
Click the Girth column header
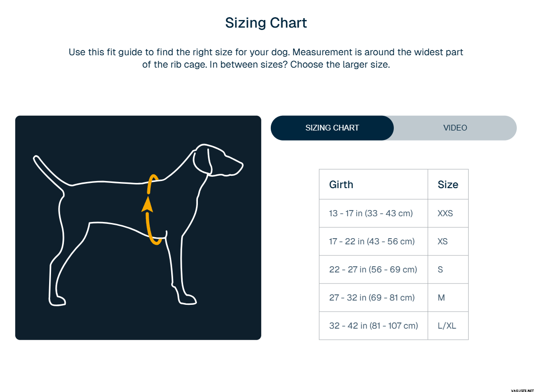(341, 184)
